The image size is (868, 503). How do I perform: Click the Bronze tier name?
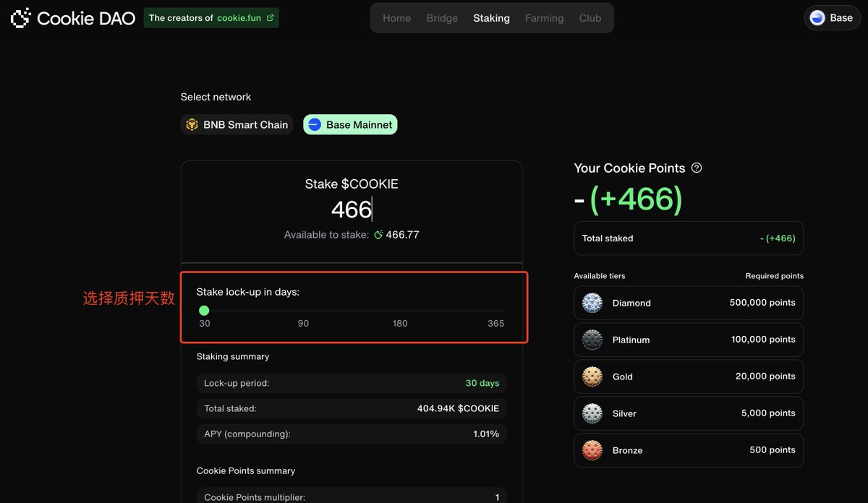tap(627, 450)
